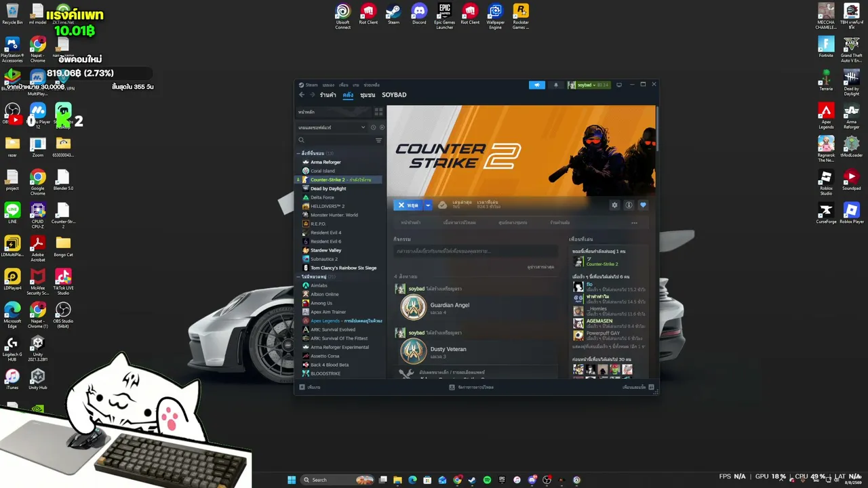Click the announcements megaphone icon in Steam

[536, 85]
